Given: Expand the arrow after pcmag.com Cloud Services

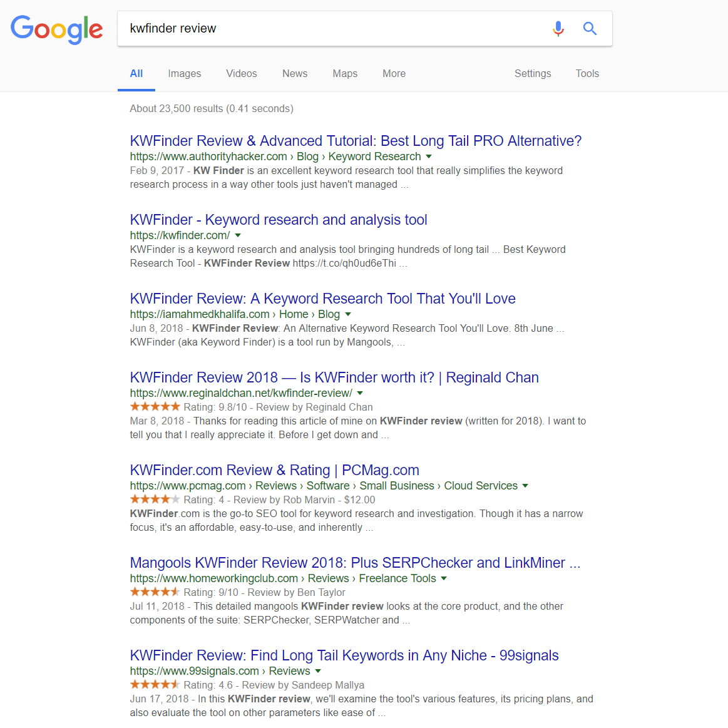Looking at the screenshot, I should [526, 486].
